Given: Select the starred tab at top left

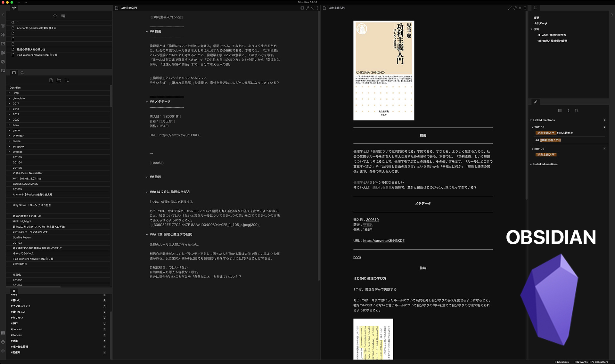Looking at the screenshot, I should (x=14, y=8).
